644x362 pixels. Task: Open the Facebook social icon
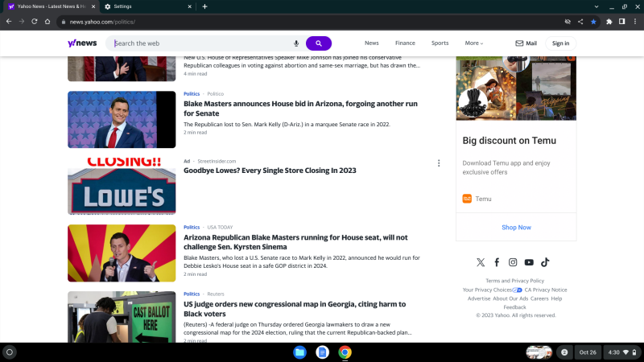click(497, 262)
